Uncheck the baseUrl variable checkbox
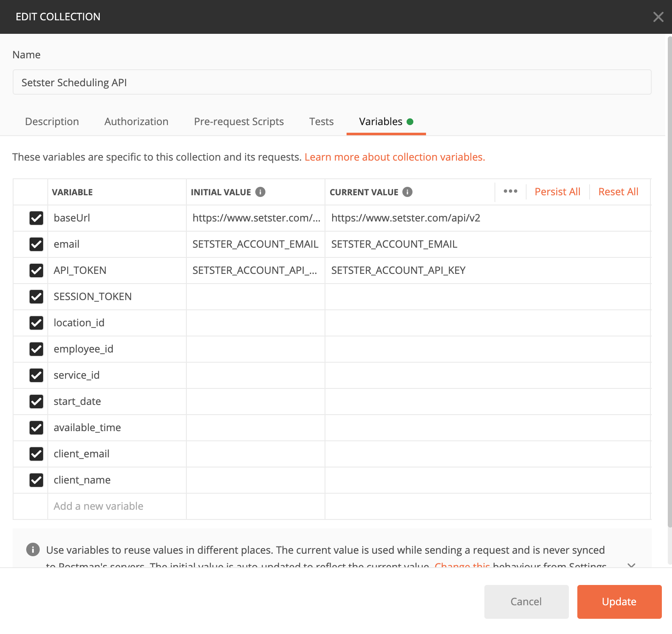Image resolution: width=672 pixels, height=634 pixels. (x=36, y=218)
